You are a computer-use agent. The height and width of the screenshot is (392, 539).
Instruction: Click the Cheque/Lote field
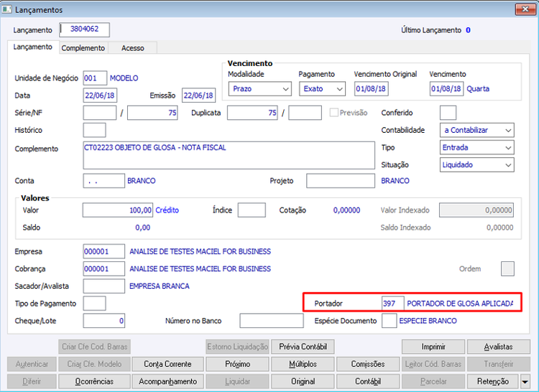coord(103,321)
